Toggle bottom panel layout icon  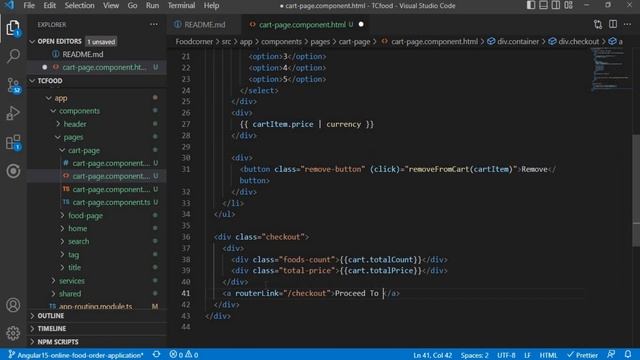(x=543, y=5)
